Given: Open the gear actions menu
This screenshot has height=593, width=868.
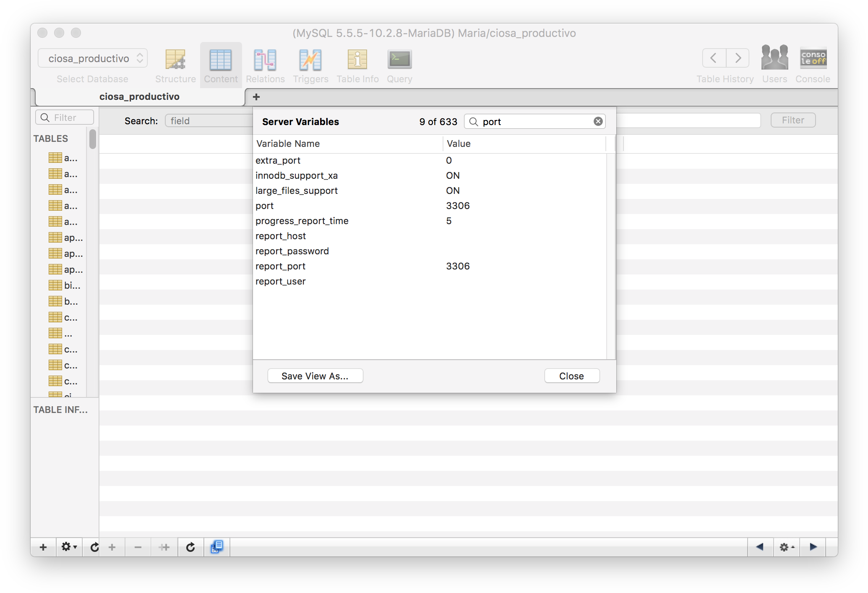Looking at the screenshot, I should coord(69,547).
